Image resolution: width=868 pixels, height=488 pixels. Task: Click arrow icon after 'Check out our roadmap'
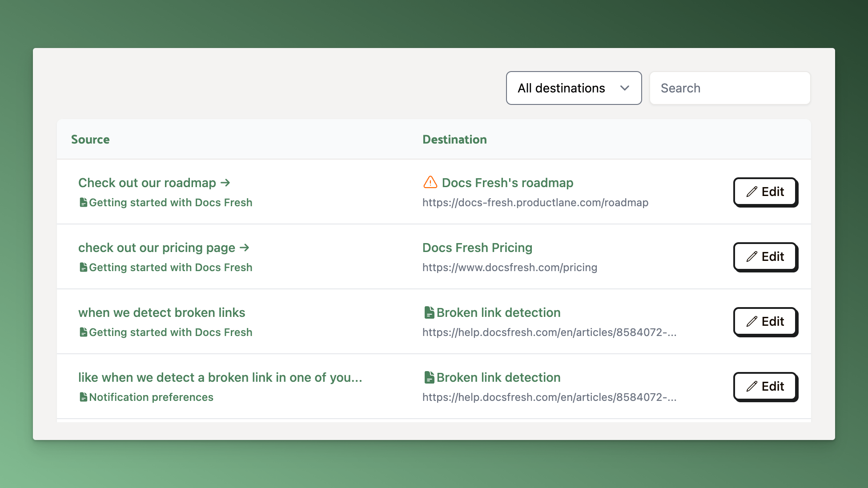point(225,183)
